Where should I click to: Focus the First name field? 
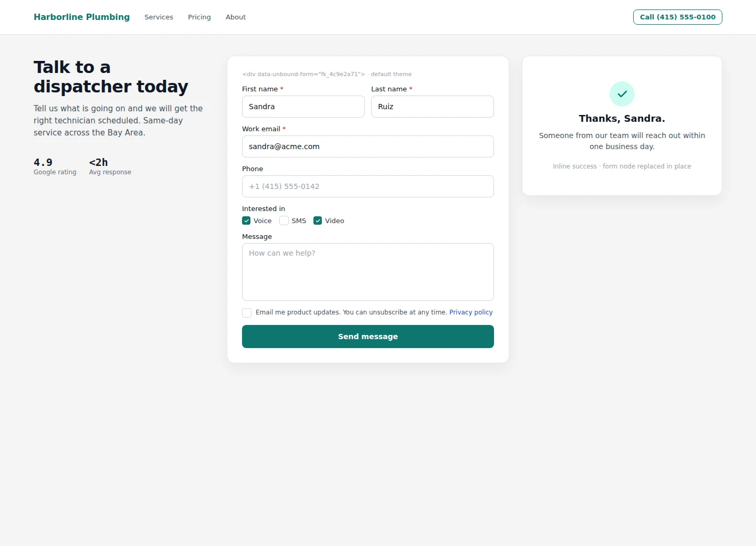click(303, 107)
